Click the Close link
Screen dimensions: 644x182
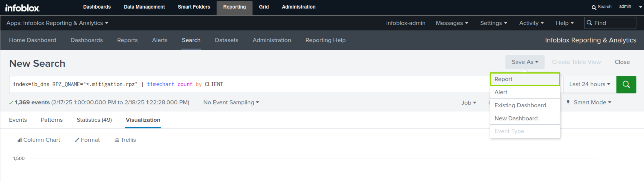click(x=622, y=62)
